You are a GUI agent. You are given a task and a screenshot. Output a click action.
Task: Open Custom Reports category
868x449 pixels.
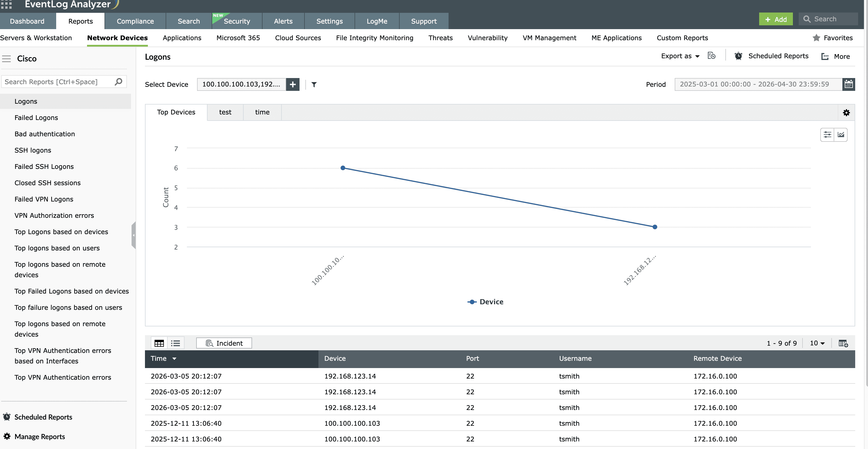tap(682, 38)
